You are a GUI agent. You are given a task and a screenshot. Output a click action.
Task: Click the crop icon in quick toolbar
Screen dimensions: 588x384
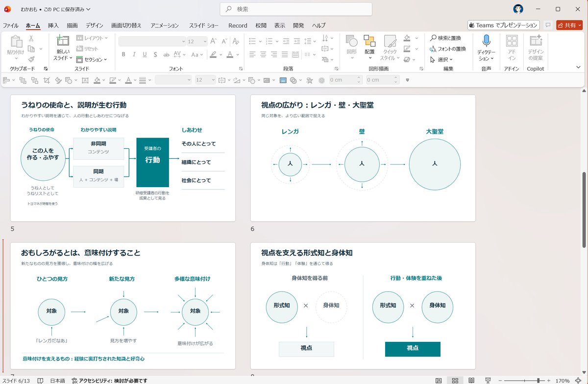click(47, 80)
